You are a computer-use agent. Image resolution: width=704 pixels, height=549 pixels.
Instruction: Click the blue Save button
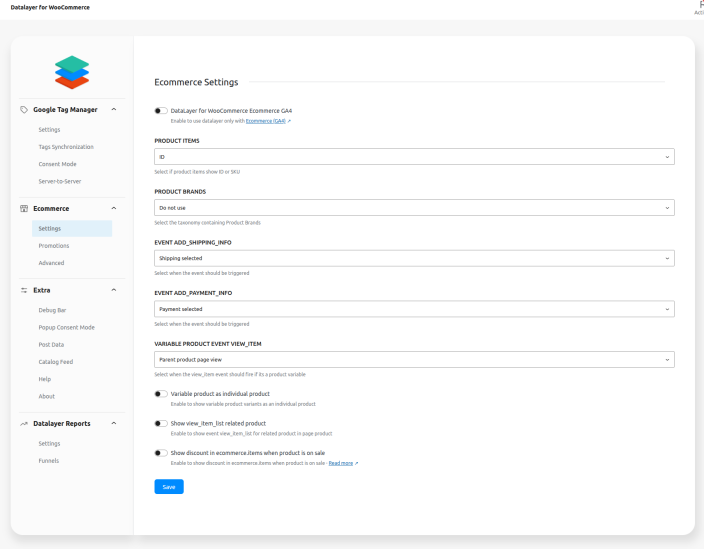[x=169, y=487]
